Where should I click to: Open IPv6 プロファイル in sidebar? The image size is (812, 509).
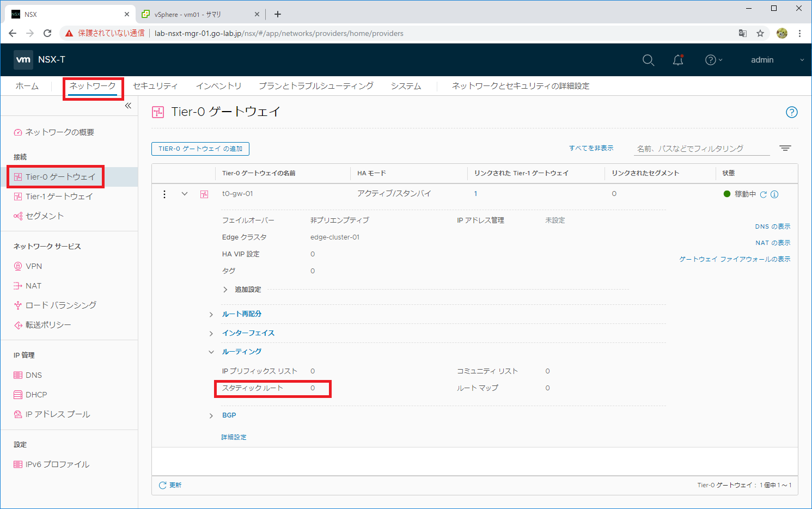[x=57, y=464]
